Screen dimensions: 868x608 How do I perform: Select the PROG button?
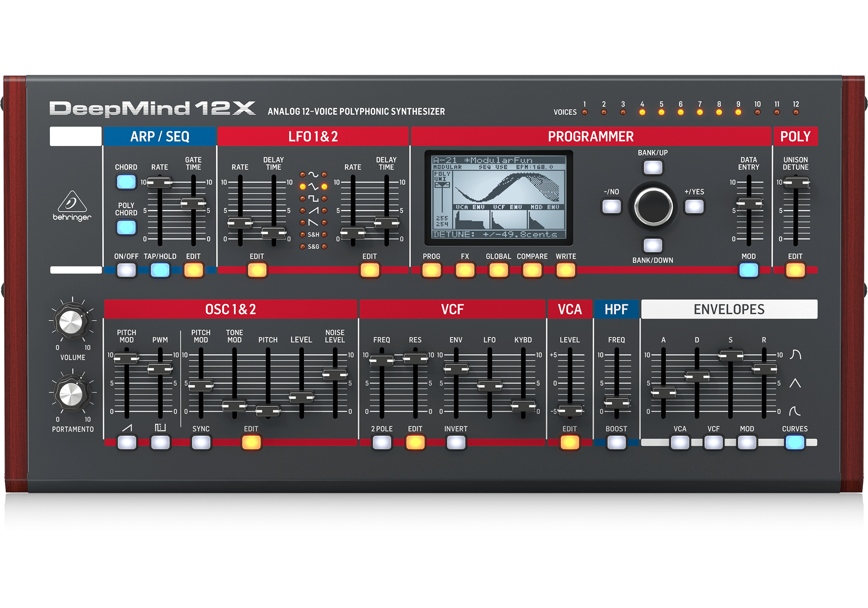(x=431, y=270)
